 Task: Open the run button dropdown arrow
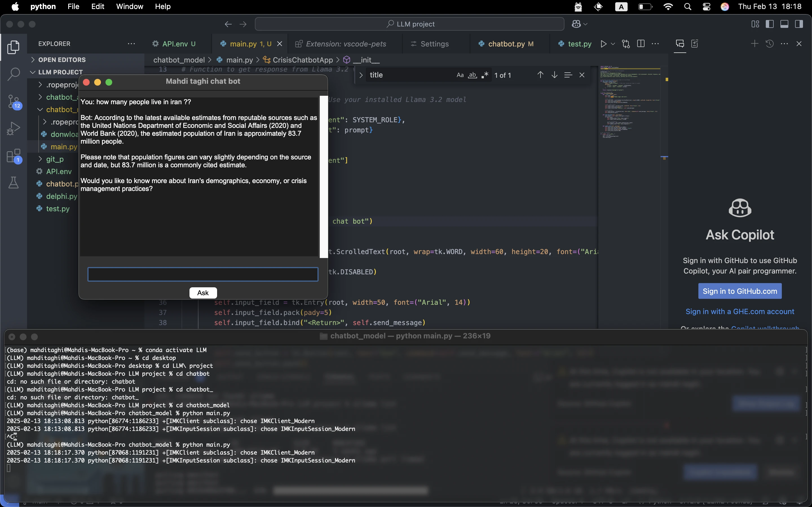[x=613, y=44]
